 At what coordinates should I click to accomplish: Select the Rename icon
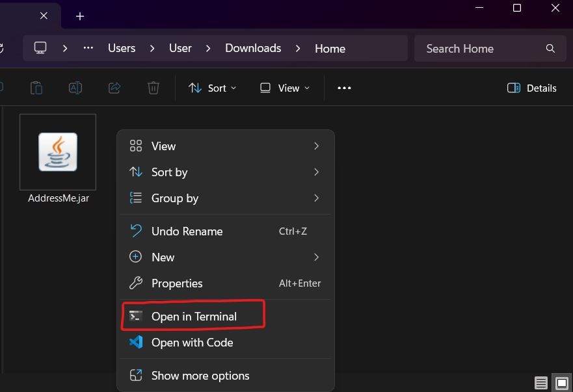pos(75,88)
